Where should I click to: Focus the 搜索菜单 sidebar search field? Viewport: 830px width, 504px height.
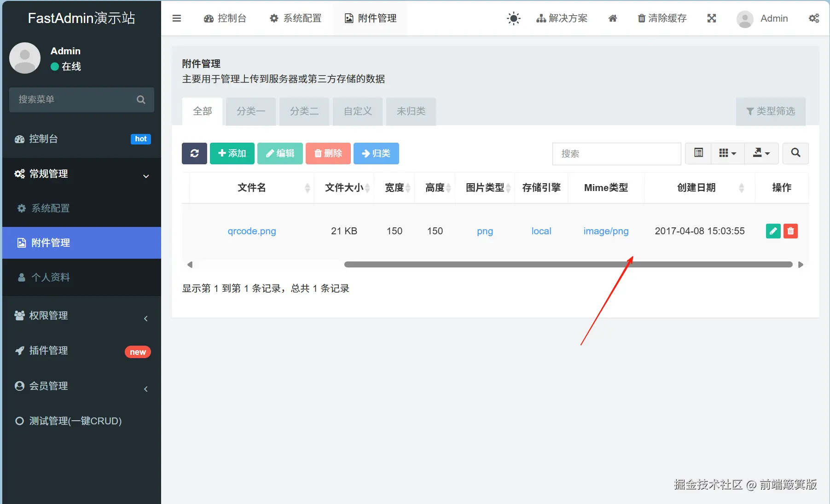(x=81, y=100)
